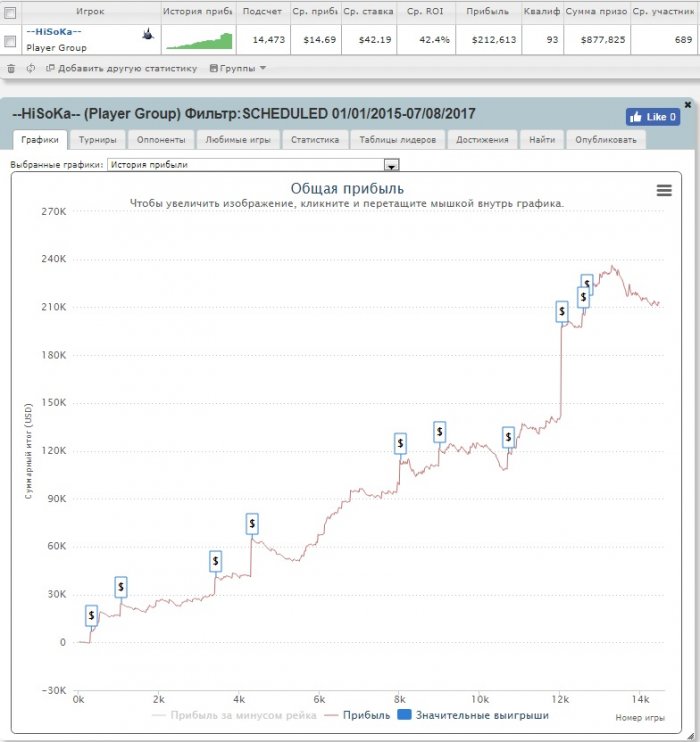Tick the checkbox in the table header

(10, 13)
